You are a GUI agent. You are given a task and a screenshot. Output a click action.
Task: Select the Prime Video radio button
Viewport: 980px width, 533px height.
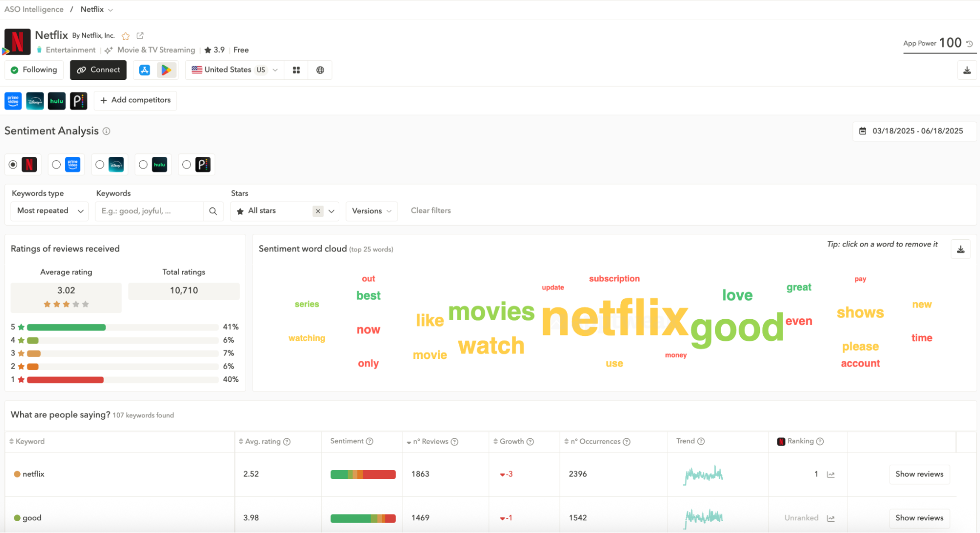click(56, 165)
